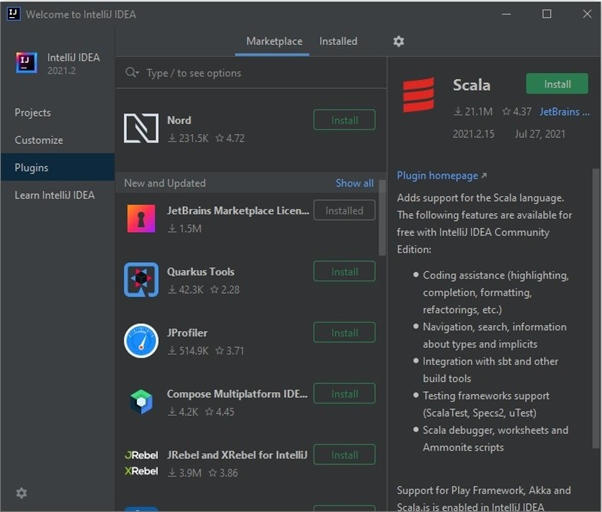Click JProfiler's 3.71 rating
The image size is (602, 512).
[x=230, y=350]
